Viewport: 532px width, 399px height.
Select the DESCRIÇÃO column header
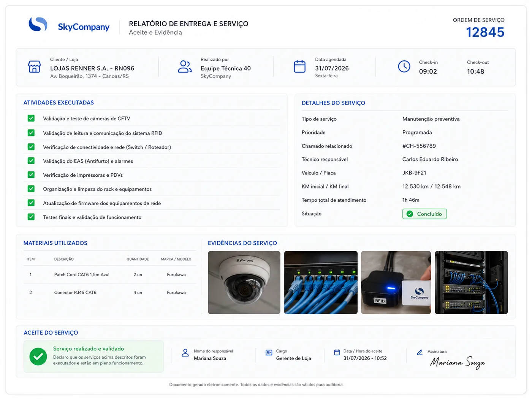64,259
